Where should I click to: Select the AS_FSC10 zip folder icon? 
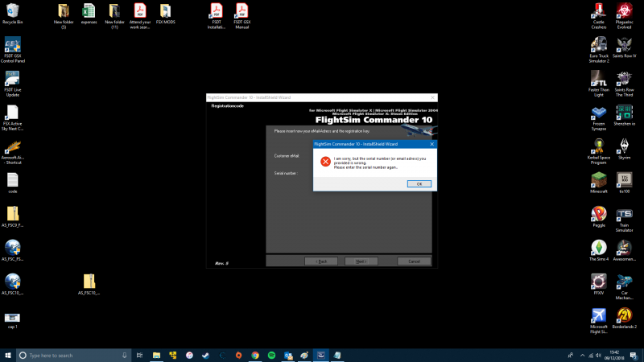pyautogui.click(x=89, y=285)
